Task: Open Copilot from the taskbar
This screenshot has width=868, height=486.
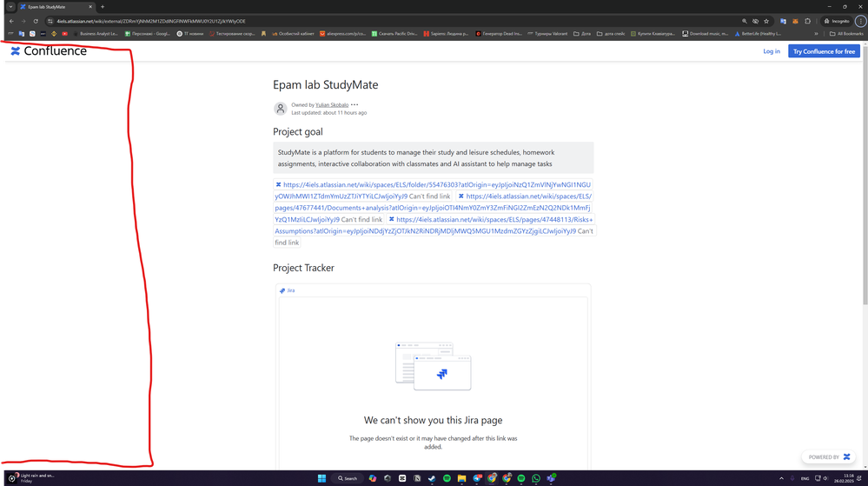Action: click(x=373, y=478)
